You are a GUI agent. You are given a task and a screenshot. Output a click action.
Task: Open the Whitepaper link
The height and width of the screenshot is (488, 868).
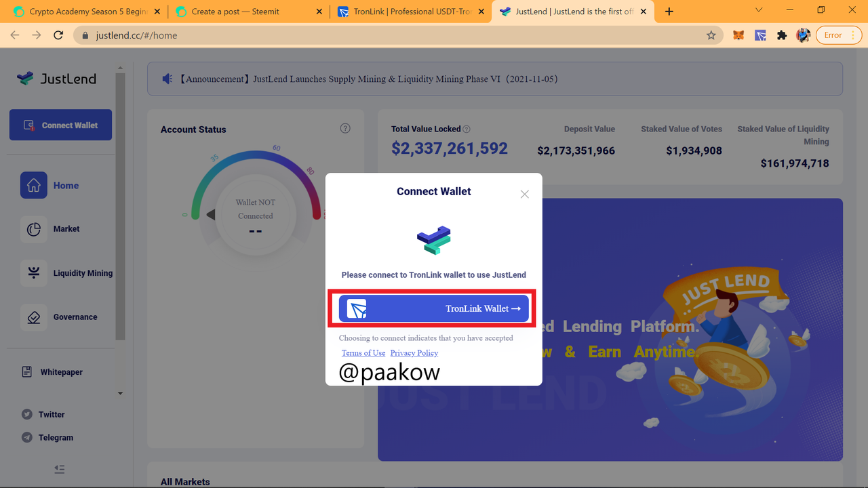[62, 372]
